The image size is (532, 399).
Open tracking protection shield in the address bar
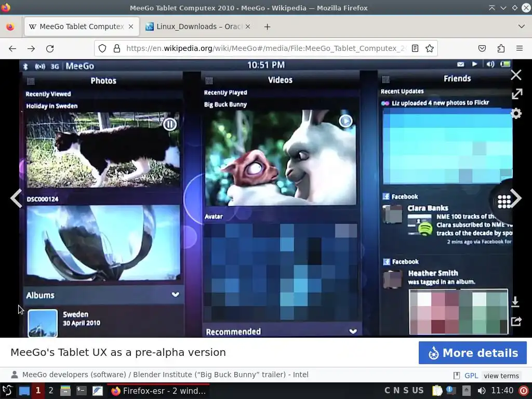102,48
